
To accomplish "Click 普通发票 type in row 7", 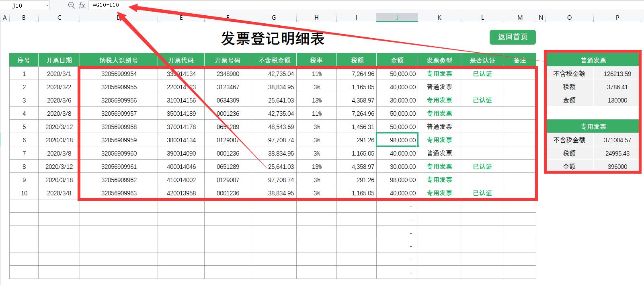I will tap(439, 153).
